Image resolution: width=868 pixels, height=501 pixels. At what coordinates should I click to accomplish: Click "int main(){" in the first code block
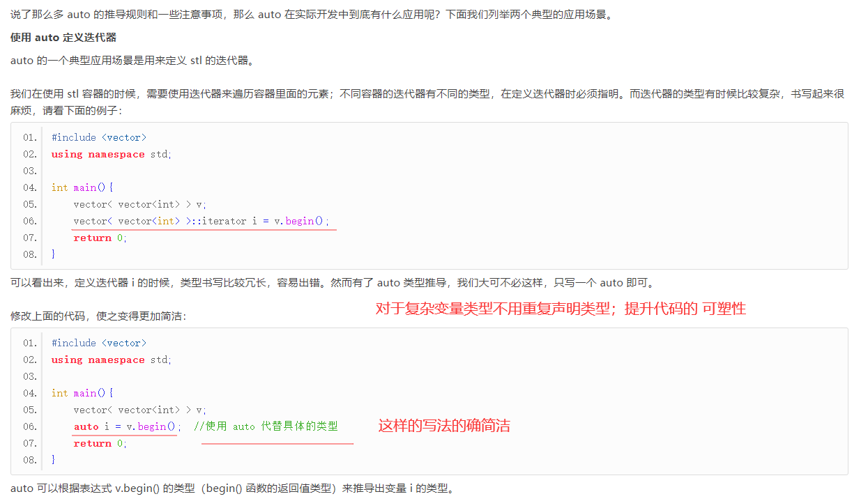82,187
